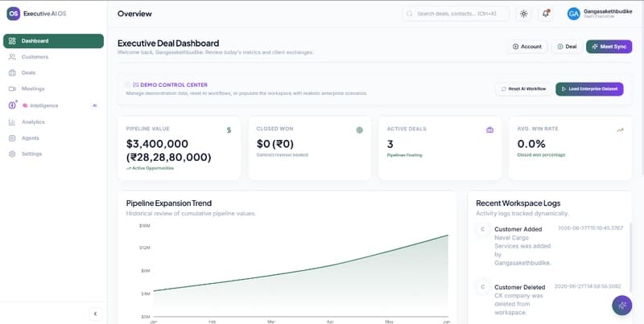Click the Executive AI OS logo
Viewport: 644px width, 324px height.
13,14
